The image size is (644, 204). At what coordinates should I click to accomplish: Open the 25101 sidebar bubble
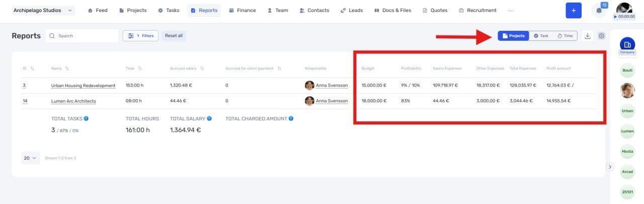tap(627, 192)
